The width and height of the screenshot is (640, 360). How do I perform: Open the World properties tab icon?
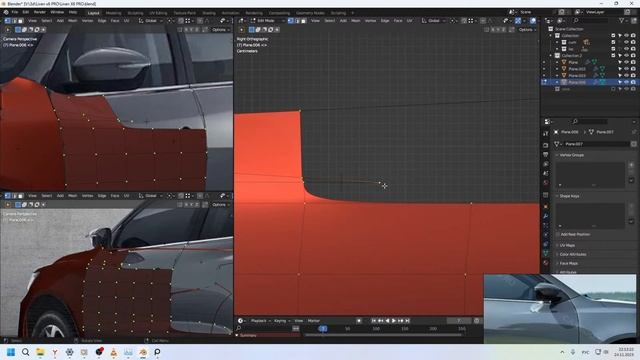point(546,183)
